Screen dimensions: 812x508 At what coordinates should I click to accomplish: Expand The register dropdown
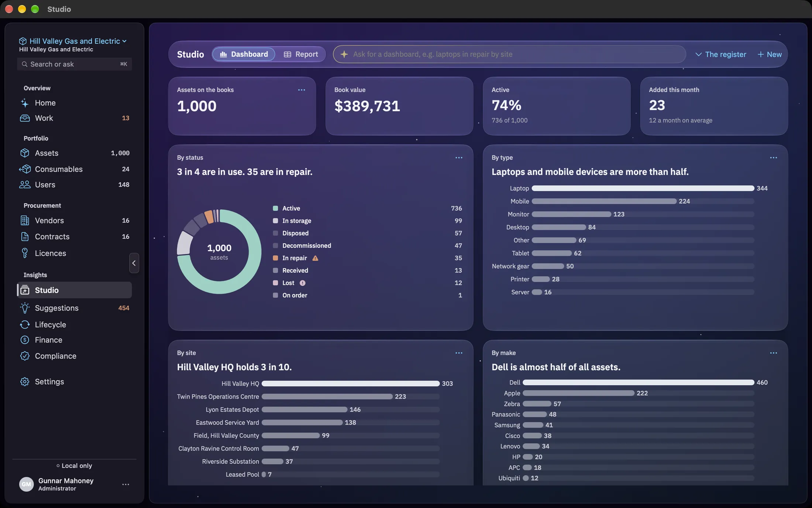pyautogui.click(x=720, y=54)
